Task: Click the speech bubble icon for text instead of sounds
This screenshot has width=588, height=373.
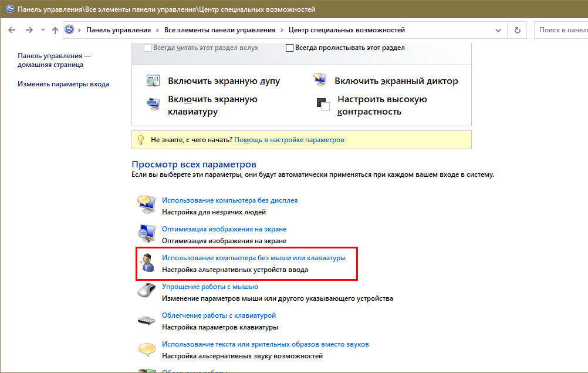Action: click(146, 350)
